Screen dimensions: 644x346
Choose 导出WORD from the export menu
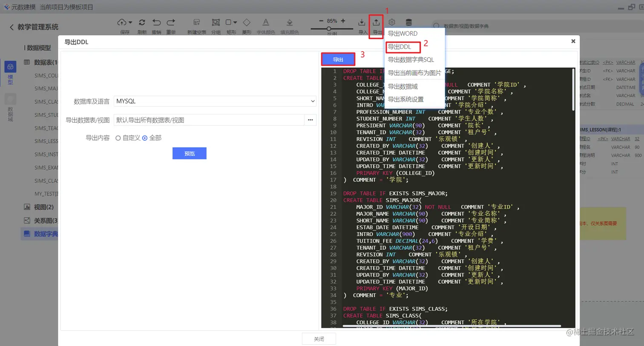pyautogui.click(x=402, y=33)
